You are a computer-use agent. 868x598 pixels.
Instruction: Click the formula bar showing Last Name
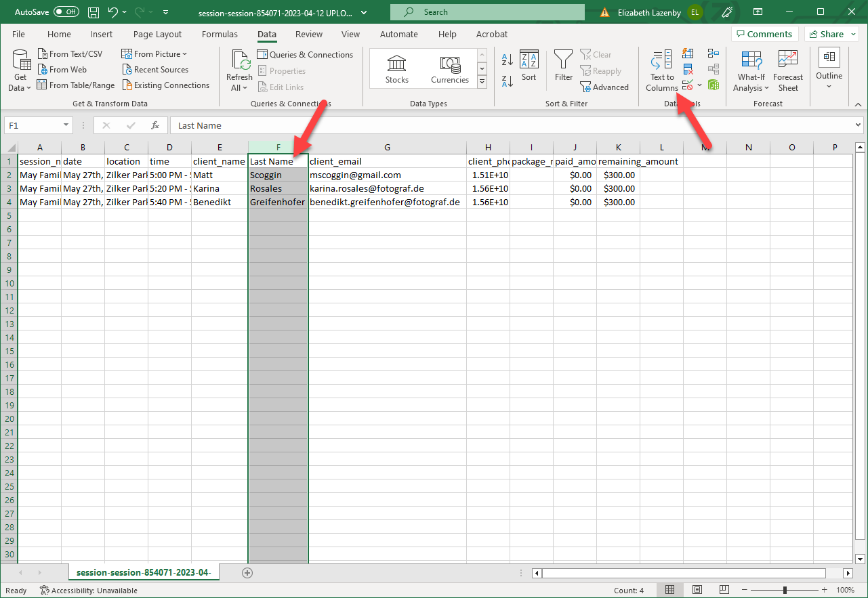517,125
